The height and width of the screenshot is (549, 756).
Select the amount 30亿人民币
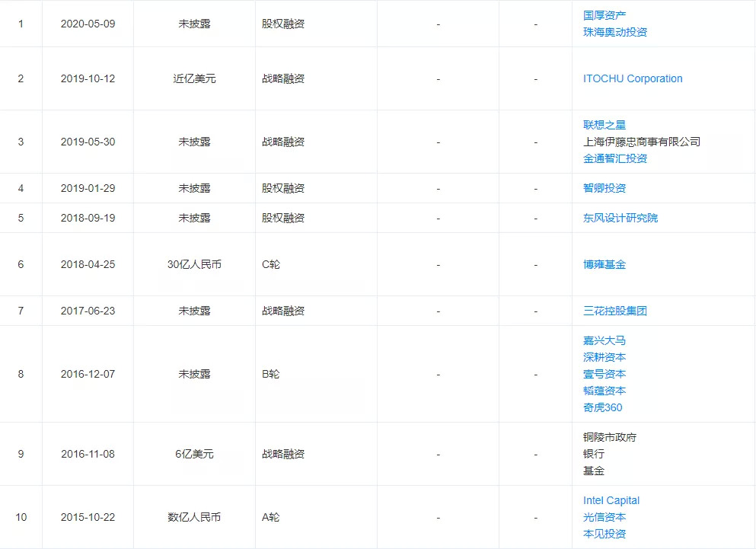coord(194,264)
